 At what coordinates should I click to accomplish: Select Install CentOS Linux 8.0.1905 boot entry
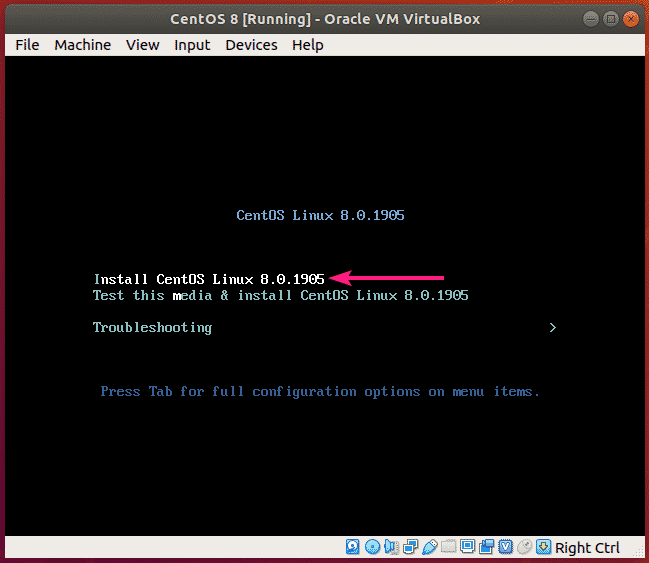(x=208, y=279)
